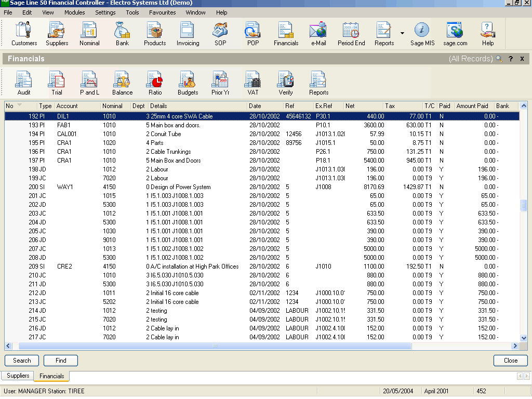
Task: Select the Financials bottom tab
Action: click(51, 376)
